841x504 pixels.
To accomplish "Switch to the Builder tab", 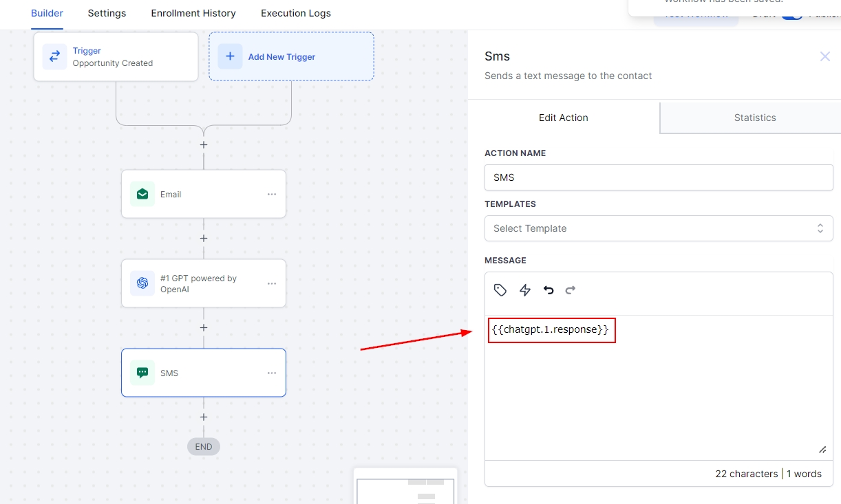I will 47,13.
